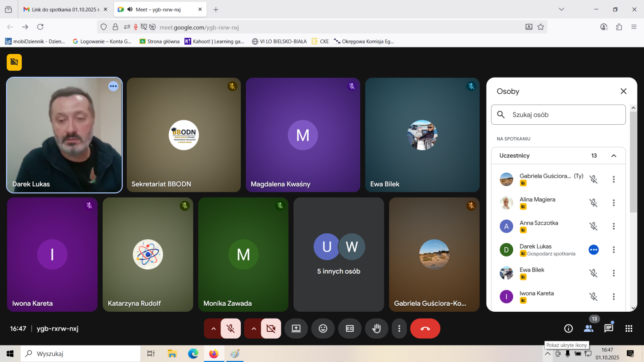Open more options for Darek Lukas
644x362 pixels.
tap(613, 250)
